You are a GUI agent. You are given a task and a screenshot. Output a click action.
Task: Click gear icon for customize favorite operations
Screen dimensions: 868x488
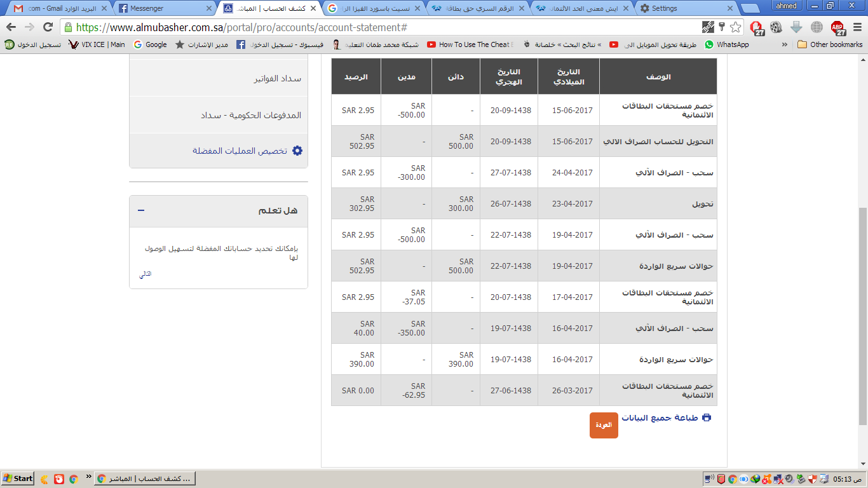point(297,151)
